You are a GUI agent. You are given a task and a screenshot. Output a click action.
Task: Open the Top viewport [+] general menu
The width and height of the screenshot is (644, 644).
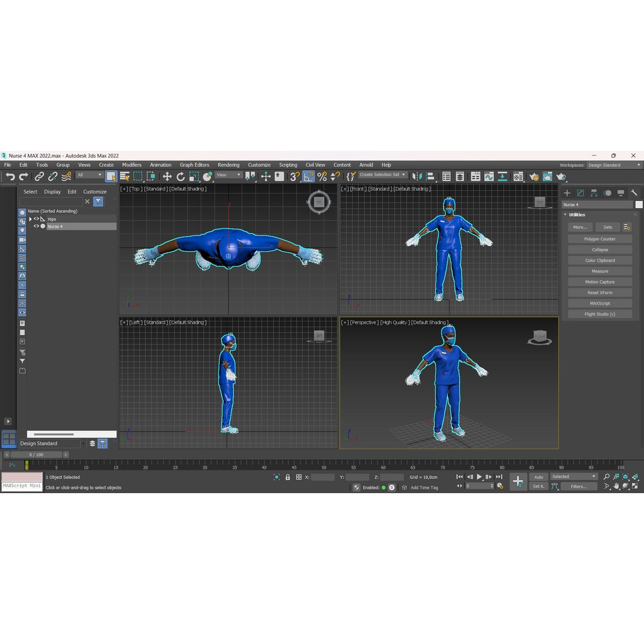(x=123, y=189)
